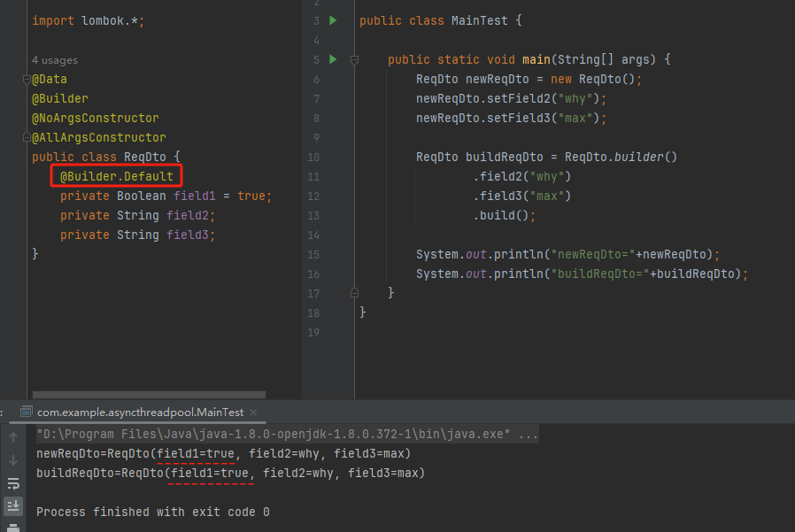
Task: Click the "private String field2;" declaration
Action: 137,215
